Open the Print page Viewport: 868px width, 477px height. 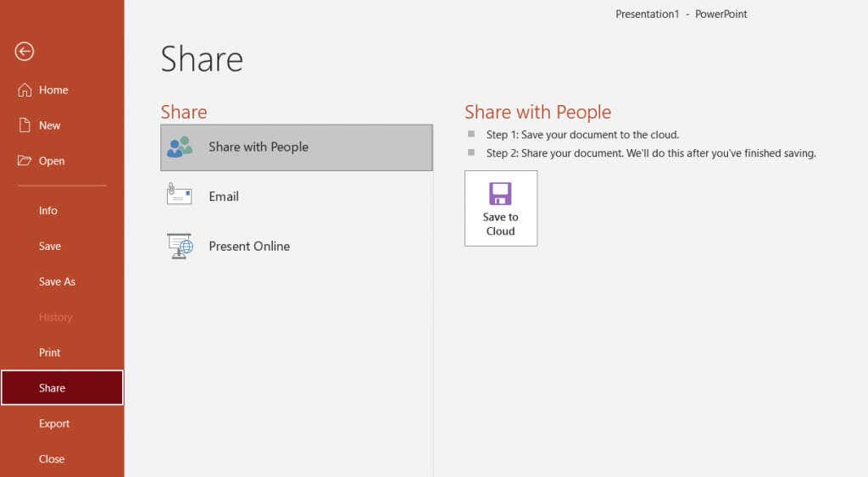(50, 352)
